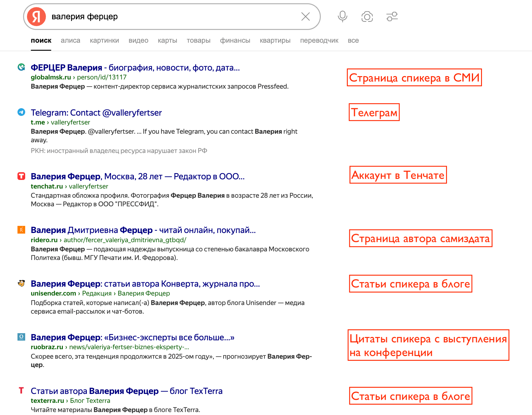Switch to the карты tab
This screenshot has height=415, width=532.
[167, 40]
